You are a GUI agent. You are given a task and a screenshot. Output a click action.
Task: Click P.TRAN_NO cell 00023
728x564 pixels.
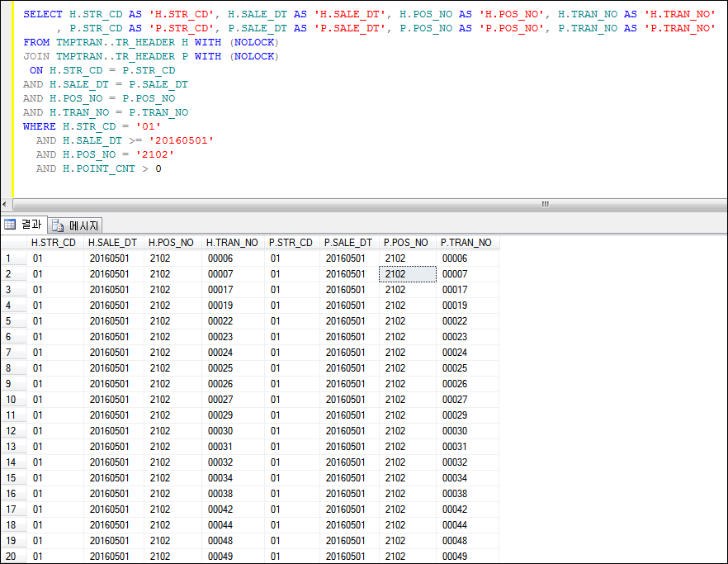pyautogui.click(x=467, y=337)
